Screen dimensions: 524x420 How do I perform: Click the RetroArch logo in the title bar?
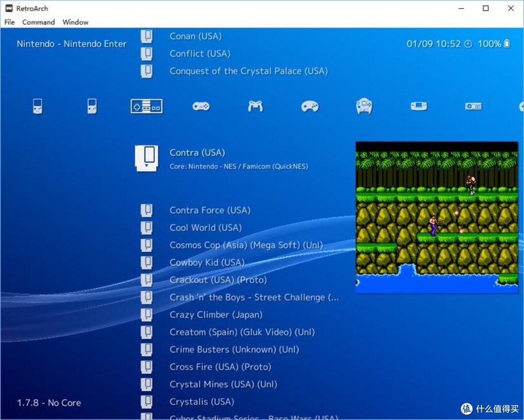(9, 8)
